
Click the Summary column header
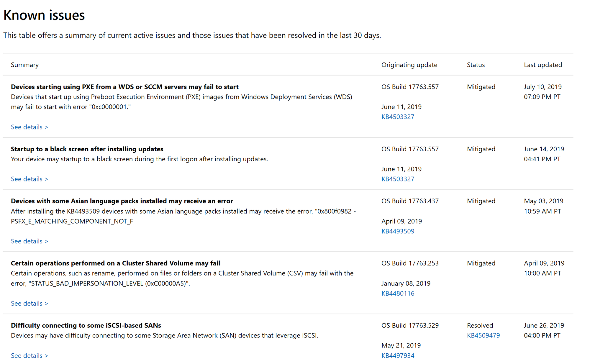tap(25, 65)
